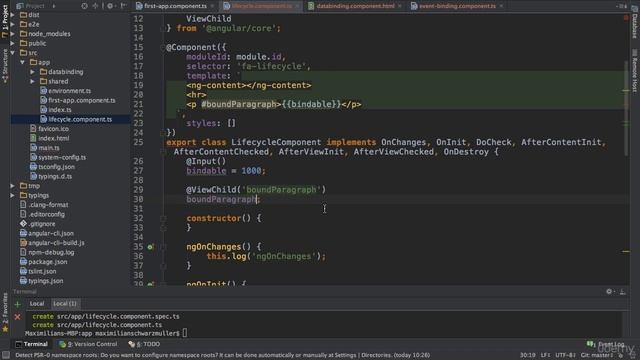Click the implements gutter icon at line 35

click(x=151, y=247)
